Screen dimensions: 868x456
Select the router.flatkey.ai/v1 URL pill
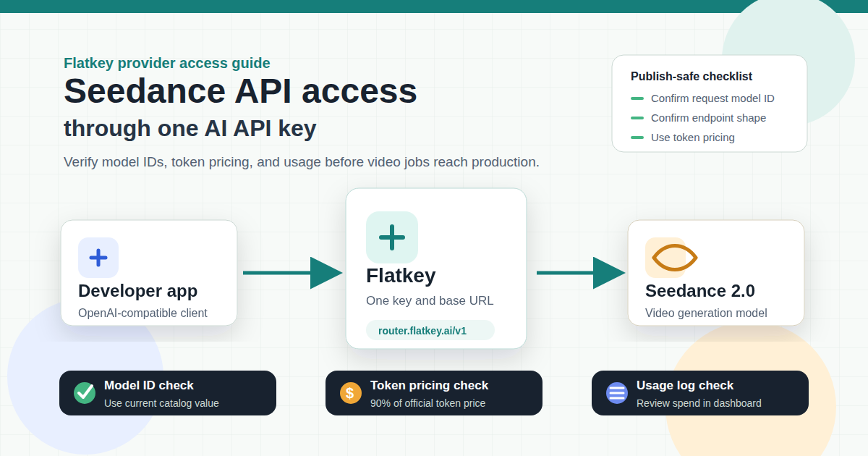[x=430, y=331]
